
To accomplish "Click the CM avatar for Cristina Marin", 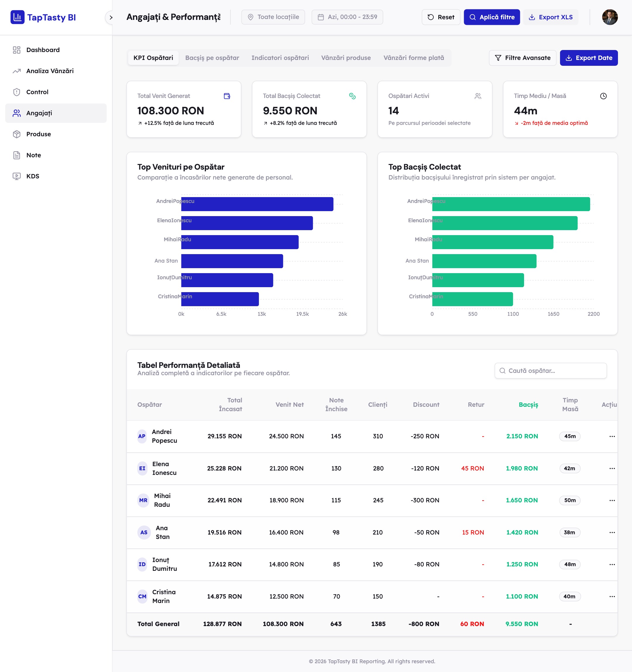I will point(142,597).
